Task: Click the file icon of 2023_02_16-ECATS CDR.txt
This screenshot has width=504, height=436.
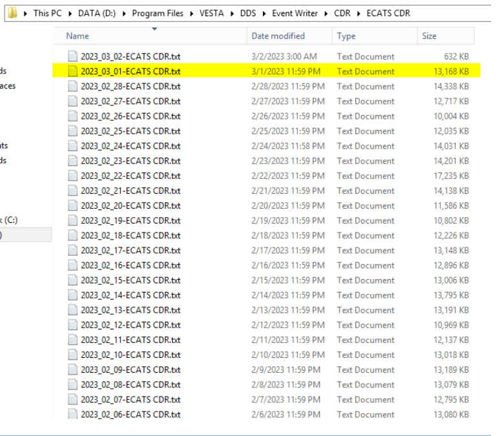Action: (72, 265)
